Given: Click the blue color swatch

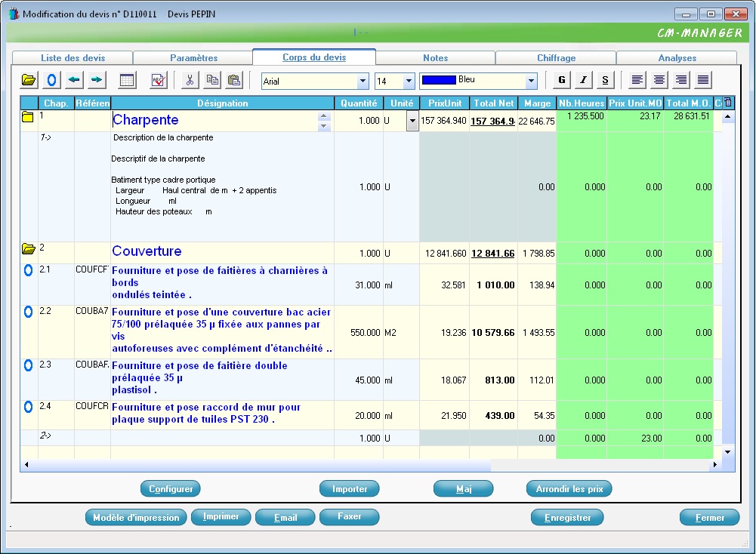Looking at the screenshot, I should [x=439, y=80].
